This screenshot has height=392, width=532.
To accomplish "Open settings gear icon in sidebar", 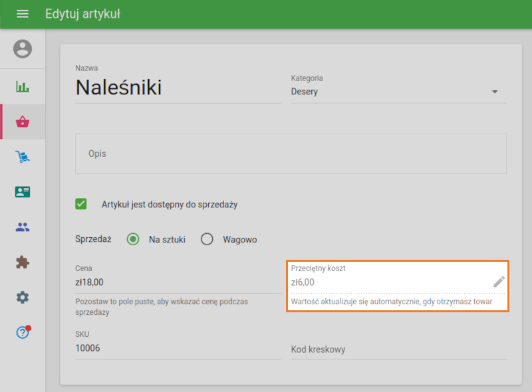I will (x=23, y=298).
